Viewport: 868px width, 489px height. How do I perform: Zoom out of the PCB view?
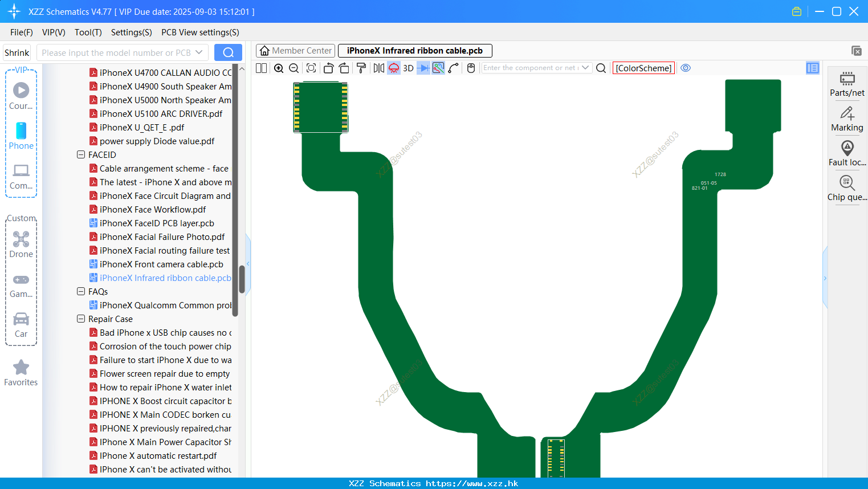point(294,68)
